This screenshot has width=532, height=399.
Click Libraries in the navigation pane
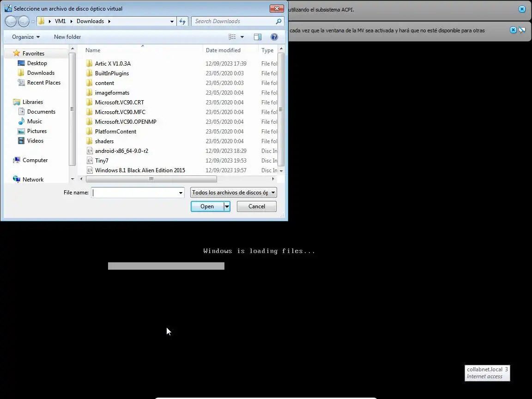point(33,102)
